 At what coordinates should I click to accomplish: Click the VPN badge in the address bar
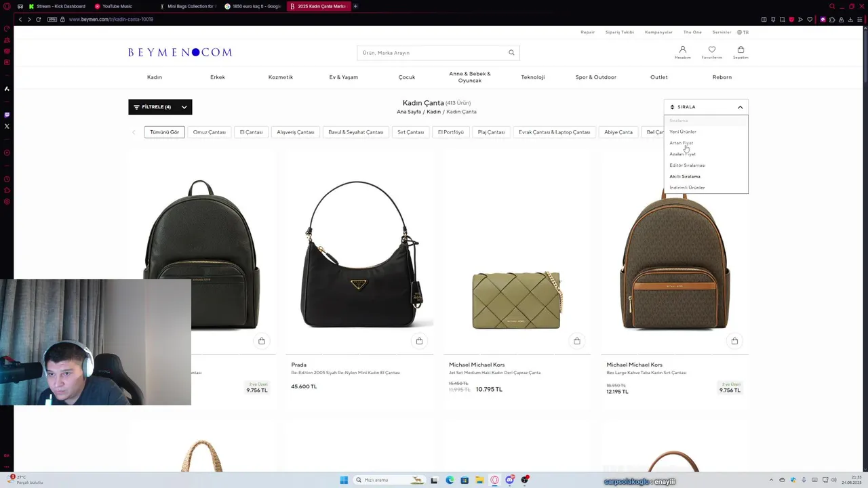click(52, 19)
